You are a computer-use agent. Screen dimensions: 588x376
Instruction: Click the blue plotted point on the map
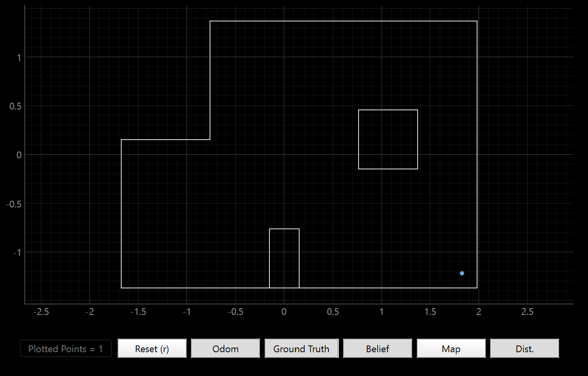tap(462, 273)
